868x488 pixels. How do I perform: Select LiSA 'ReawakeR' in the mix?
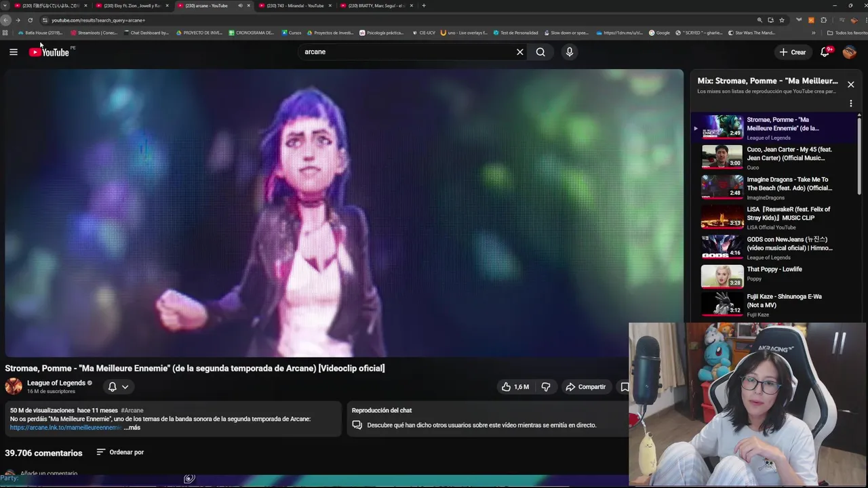coord(774,216)
